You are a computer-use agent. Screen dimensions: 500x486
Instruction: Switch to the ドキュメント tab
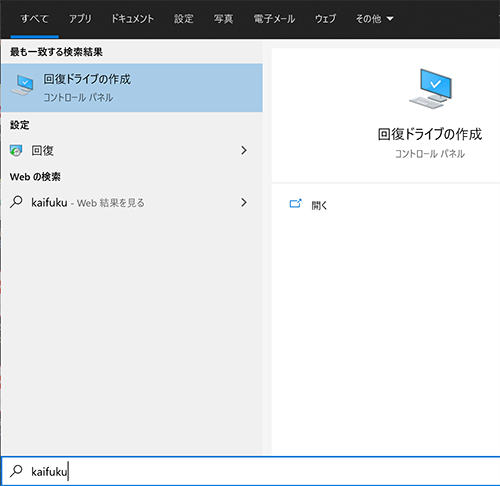click(x=133, y=19)
